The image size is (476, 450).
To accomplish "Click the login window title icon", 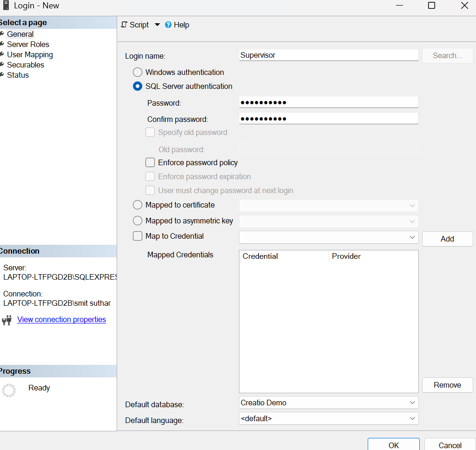I will click(x=6, y=6).
